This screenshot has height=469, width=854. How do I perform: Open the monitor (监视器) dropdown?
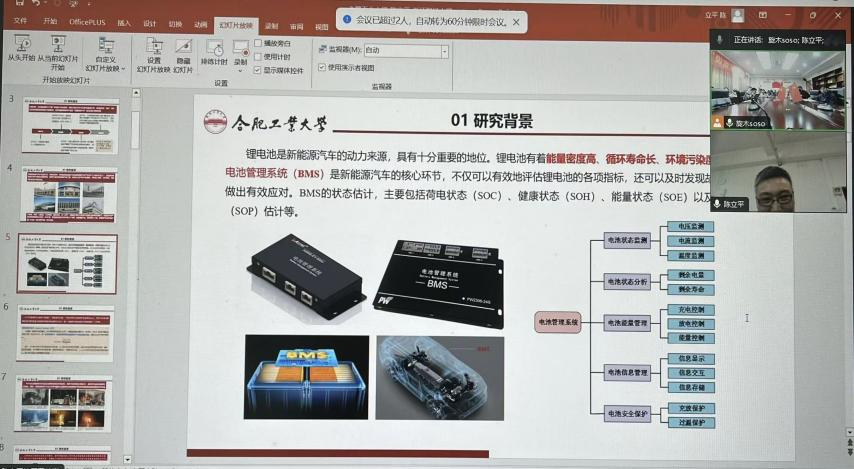443,50
